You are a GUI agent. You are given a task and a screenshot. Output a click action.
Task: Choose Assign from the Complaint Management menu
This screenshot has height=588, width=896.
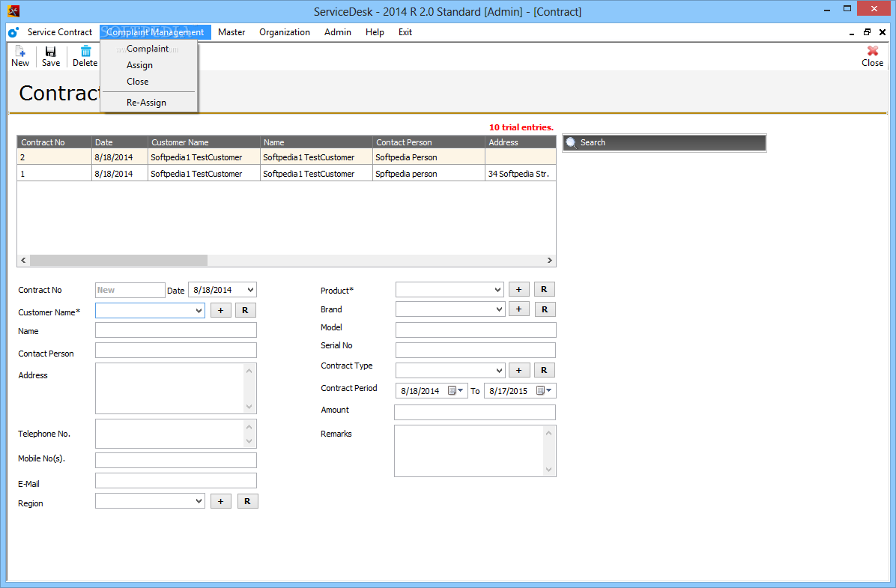point(139,65)
